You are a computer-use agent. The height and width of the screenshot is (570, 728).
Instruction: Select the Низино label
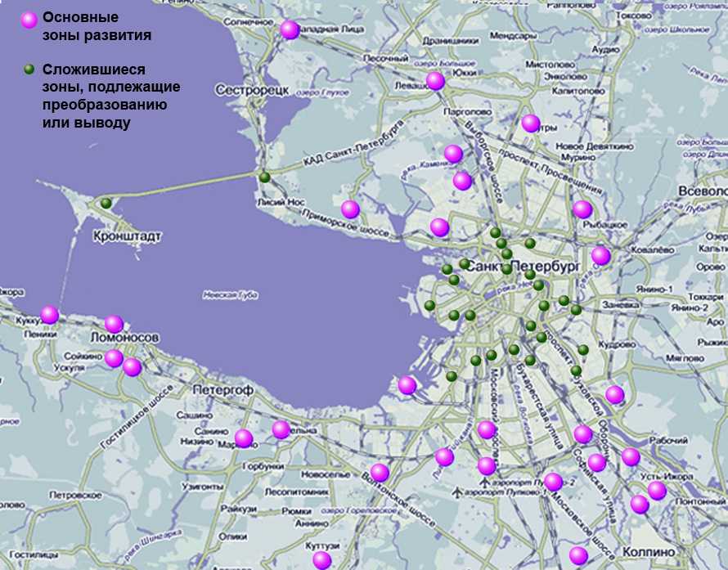pos(197,442)
